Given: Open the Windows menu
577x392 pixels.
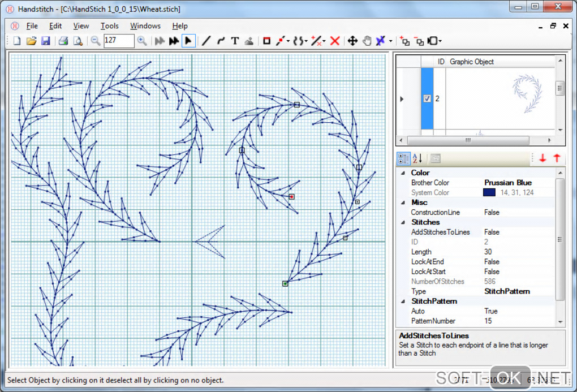Looking at the screenshot, I should (145, 26).
